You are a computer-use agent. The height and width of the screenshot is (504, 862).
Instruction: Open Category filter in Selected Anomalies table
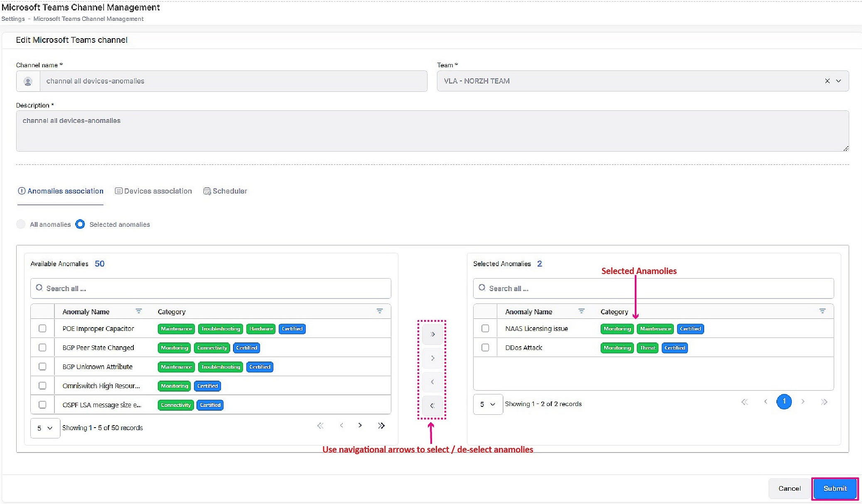(x=822, y=311)
